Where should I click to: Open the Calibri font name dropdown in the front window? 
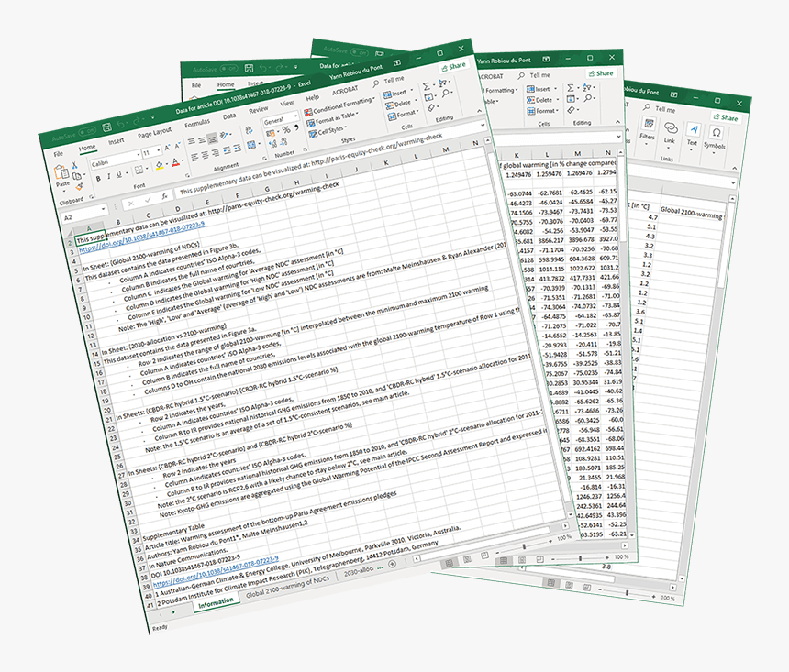[x=138, y=155]
